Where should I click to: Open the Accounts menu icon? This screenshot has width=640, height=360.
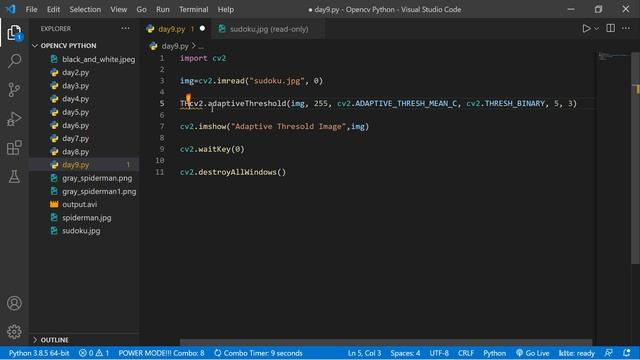14,303
